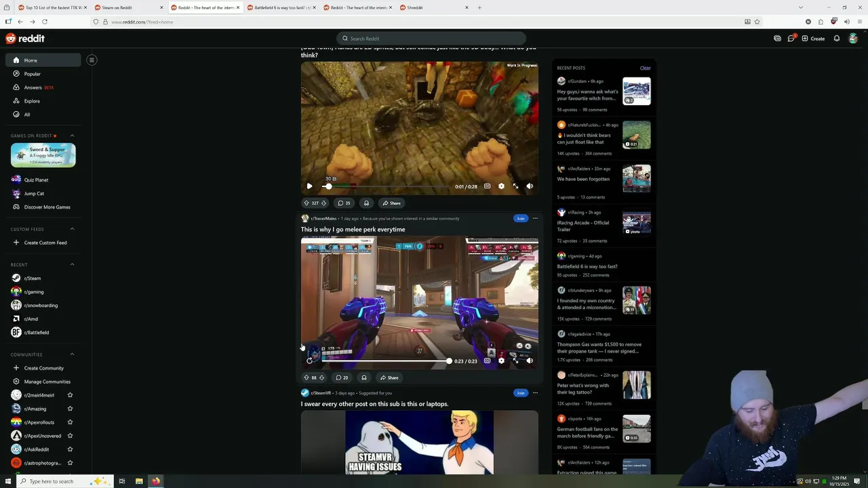The height and width of the screenshot is (488, 868).
Task: Give an award to the TracerMains post
Action: coord(364,378)
